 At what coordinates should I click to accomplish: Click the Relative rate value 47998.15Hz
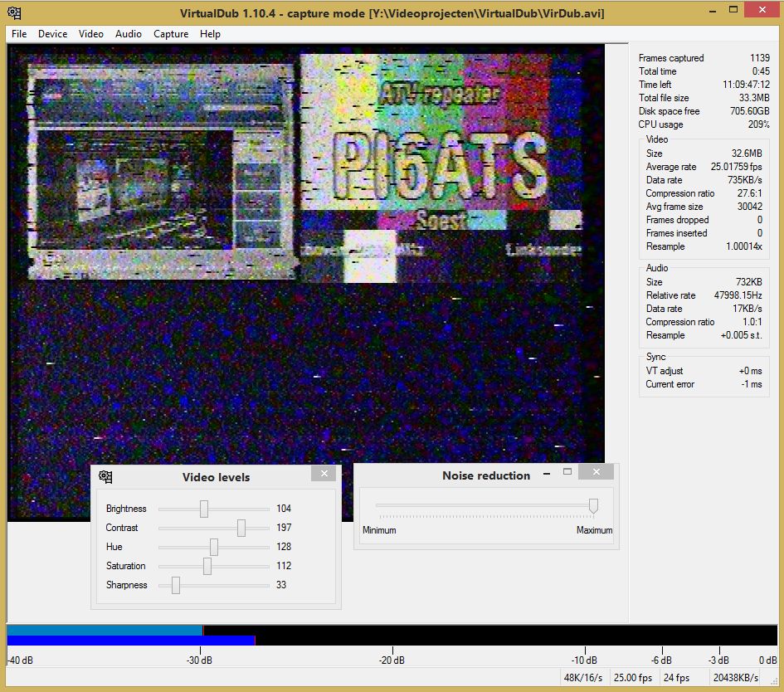tap(738, 295)
